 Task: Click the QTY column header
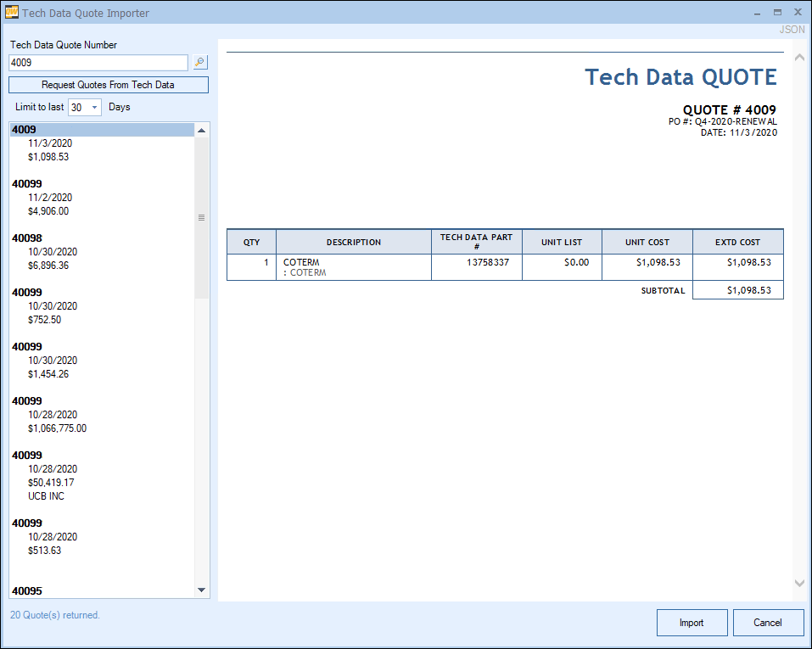click(252, 242)
